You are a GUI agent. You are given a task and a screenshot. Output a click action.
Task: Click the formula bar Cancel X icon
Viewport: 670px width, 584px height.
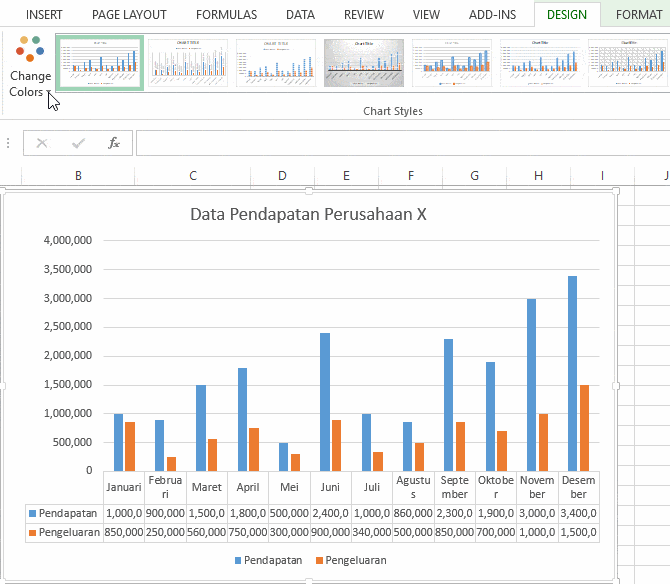42,143
